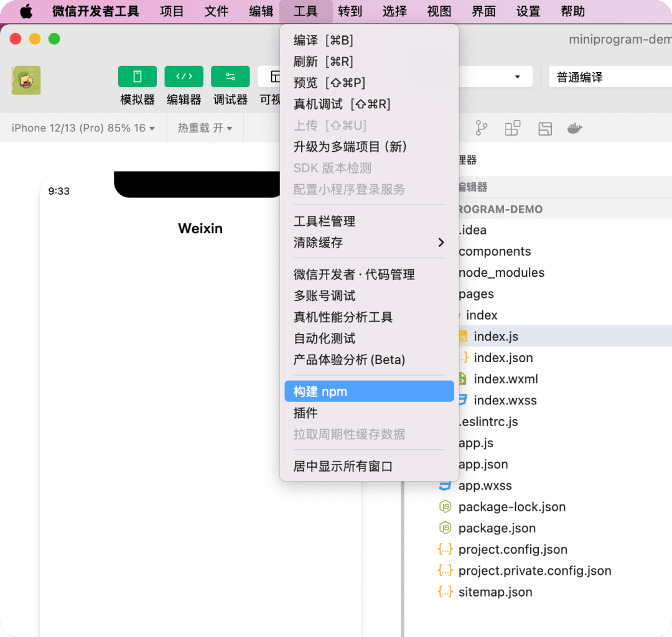Choose 多账号调试 menu entry
Screen dimensions: 672x637
click(x=369, y=295)
